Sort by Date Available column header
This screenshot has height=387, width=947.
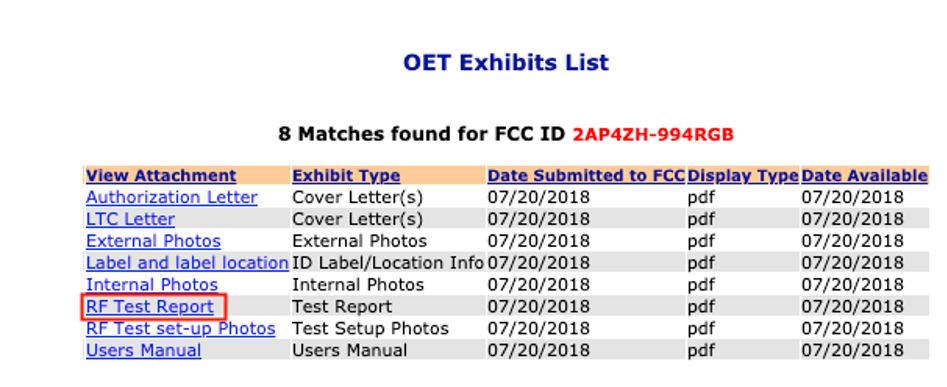tap(864, 176)
